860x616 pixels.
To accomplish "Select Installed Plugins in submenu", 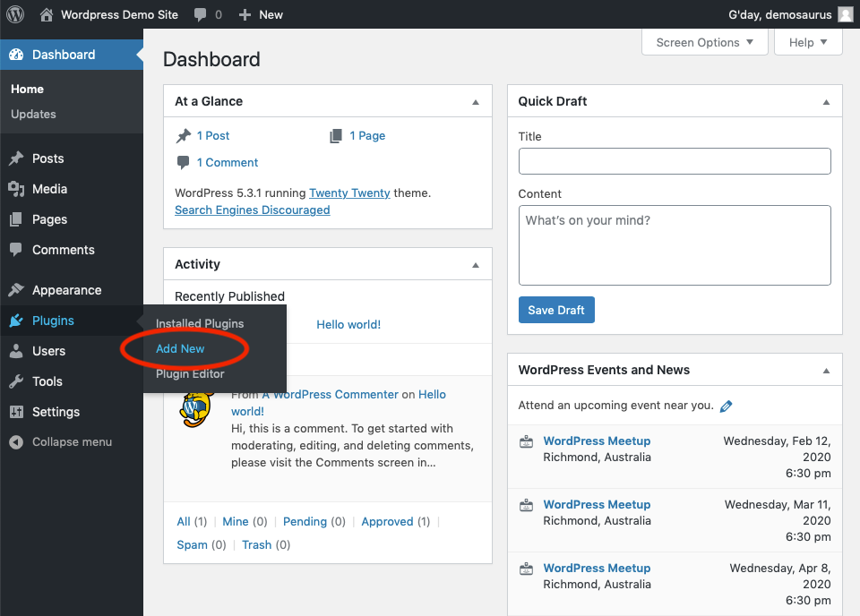I will point(200,323).
